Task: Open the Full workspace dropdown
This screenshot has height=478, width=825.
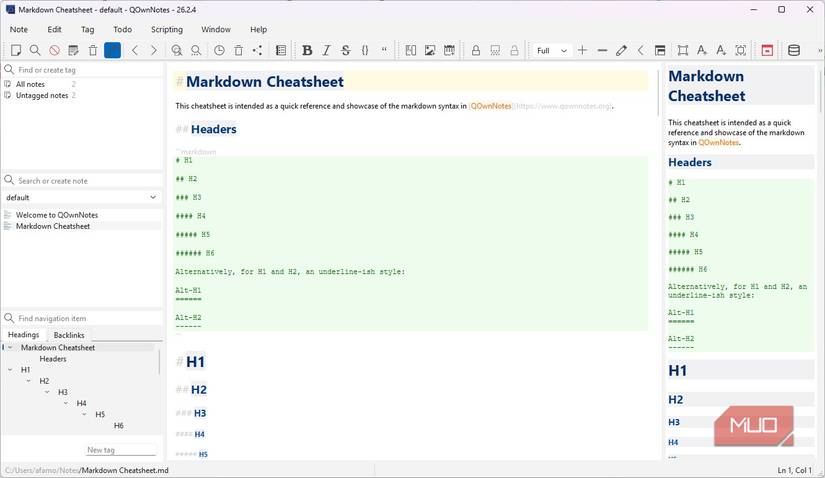Action: click(x=551, y=51)
